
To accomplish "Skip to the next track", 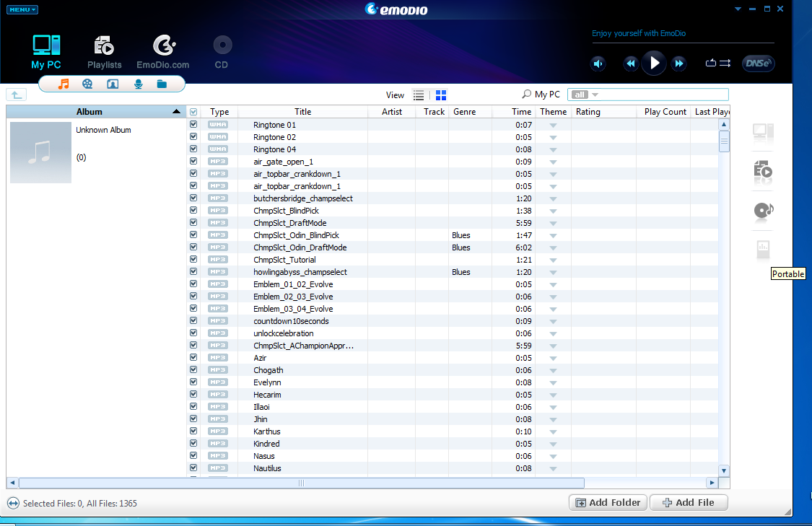I will (678, 63).
